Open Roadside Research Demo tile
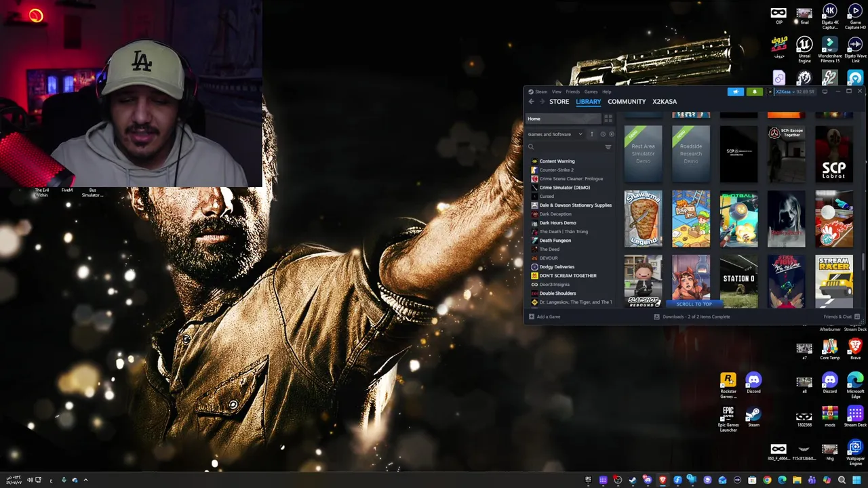The width and height of the screenshot is (868, 488). (x=691, y=154)
